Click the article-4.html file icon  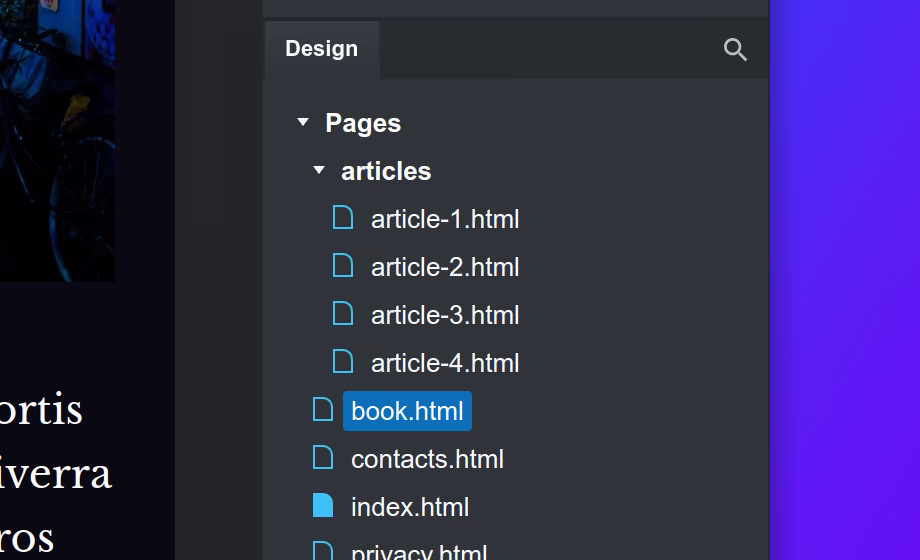(x=343, y=362)
